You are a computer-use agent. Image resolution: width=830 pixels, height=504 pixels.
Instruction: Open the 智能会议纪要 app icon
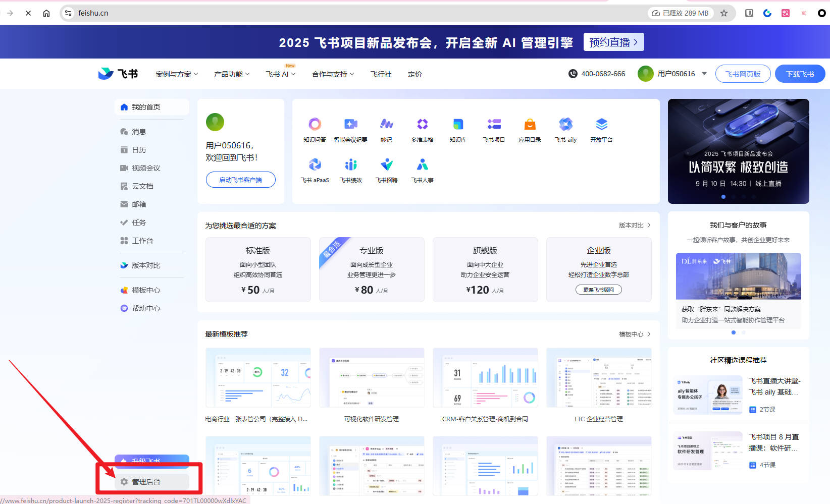tap(350, 124)
